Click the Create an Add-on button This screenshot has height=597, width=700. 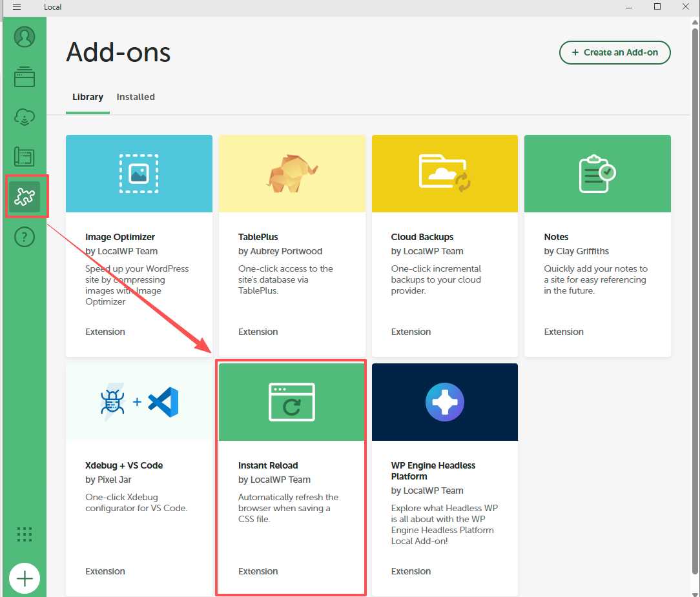[615, 52]
